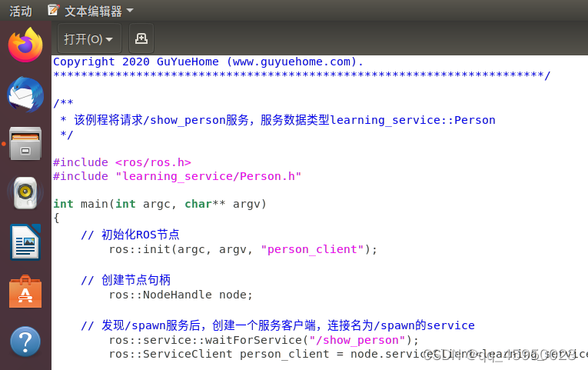Image resolution: width=588 pixels, height=370 pixels.
Task: Open the Help question mark icon
Action: [25, 342]
